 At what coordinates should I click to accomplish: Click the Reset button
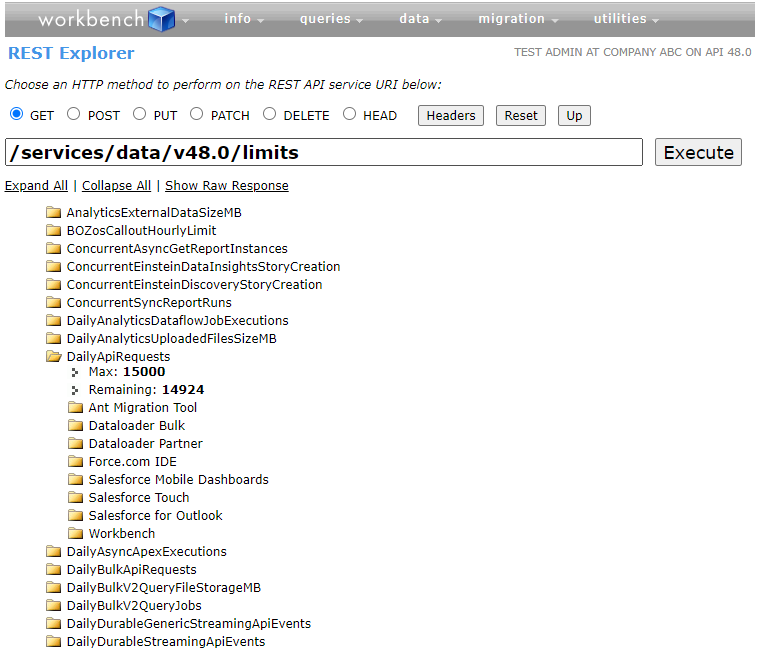pyautogui.click(x=521, y=116)
